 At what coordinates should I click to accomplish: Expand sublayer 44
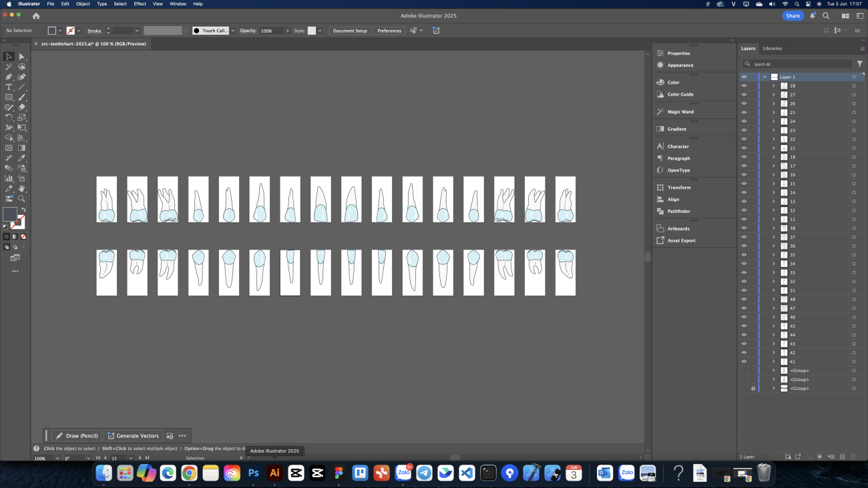pos(774,334)
